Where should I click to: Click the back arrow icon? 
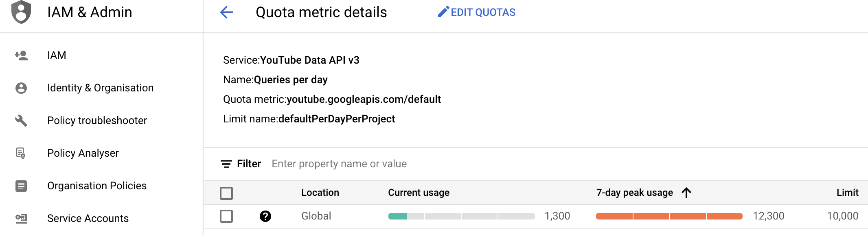[x=226, y=12]
